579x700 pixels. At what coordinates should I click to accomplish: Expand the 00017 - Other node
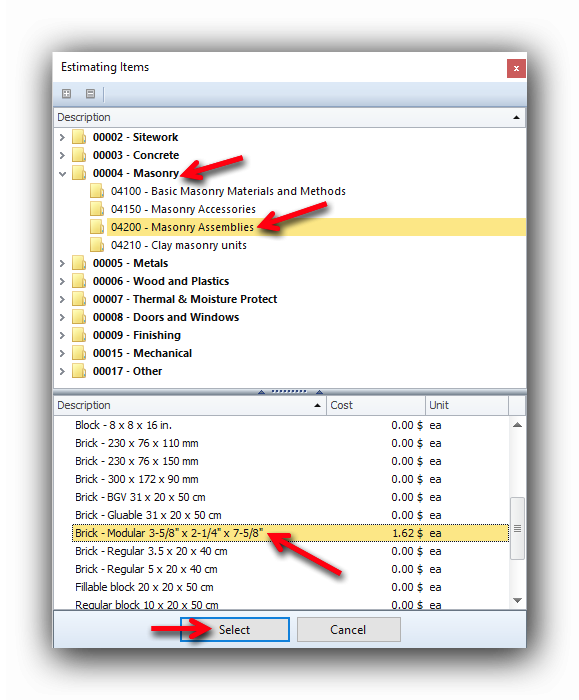[62, 371]
